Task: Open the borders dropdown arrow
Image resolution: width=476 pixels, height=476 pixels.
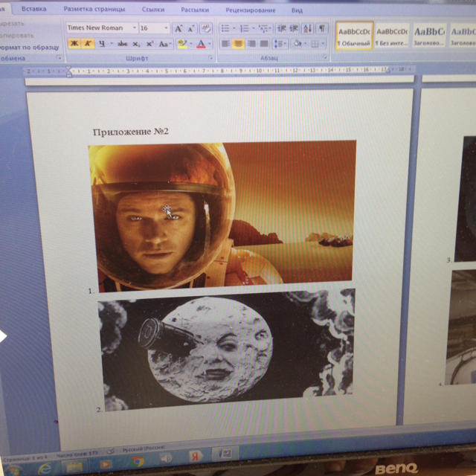Action: 323,45
